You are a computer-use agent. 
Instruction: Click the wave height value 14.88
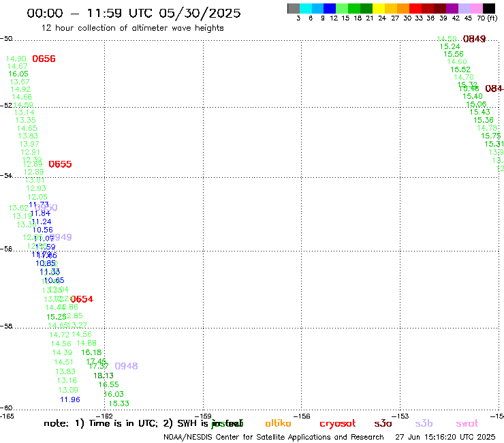point(86,343)
